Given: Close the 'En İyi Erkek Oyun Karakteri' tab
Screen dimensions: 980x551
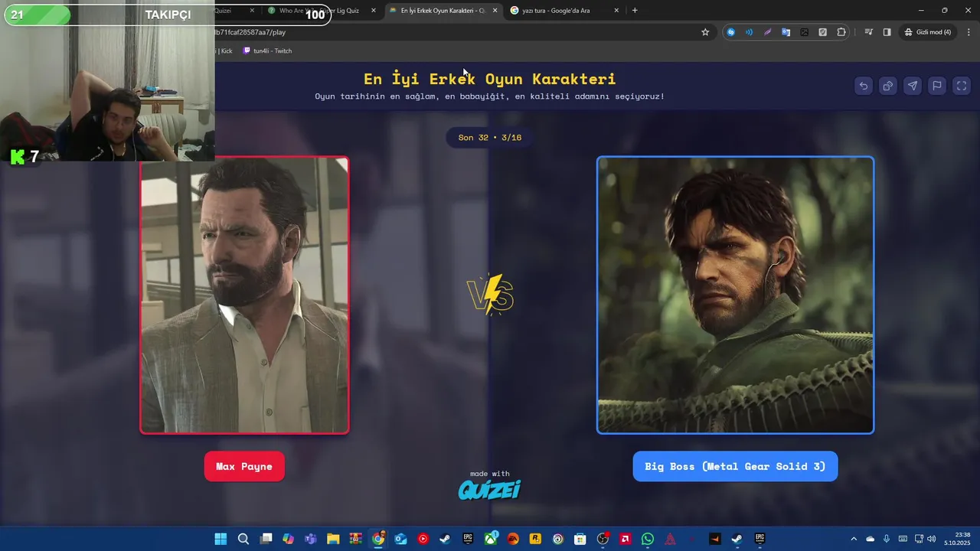Looking at the screenshot, I should point(495,11).
